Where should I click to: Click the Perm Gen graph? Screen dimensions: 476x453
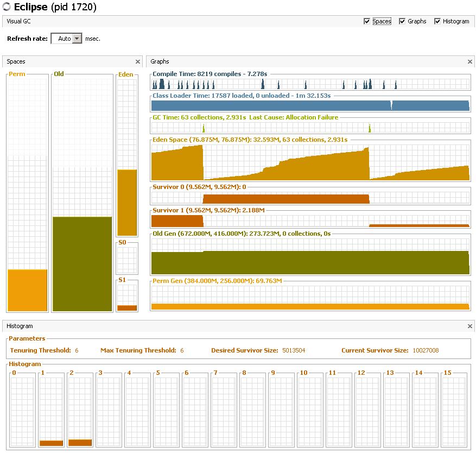click(x=310, y=298)
